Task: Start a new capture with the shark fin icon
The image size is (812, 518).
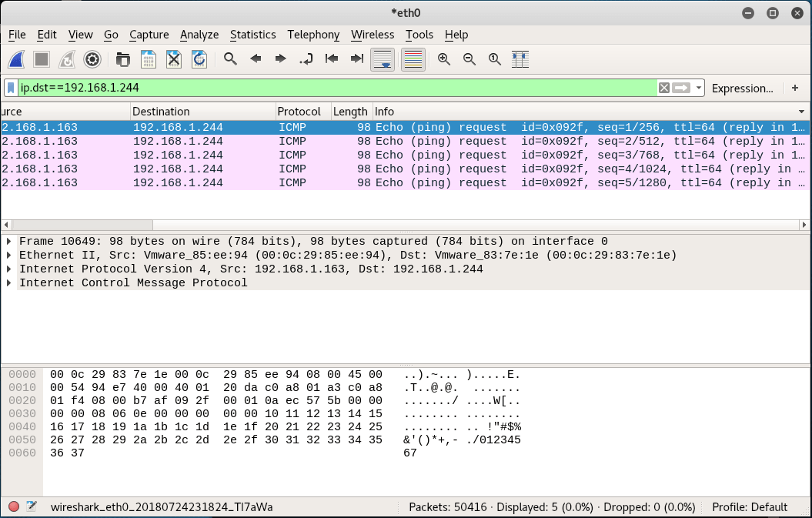Action: 15,59
